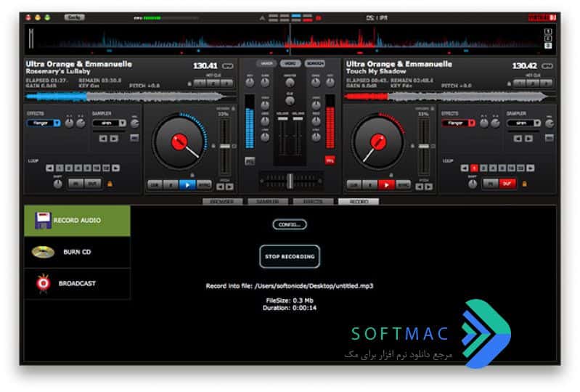This screenshot has height=392, width=580.
Task: Toggle the right deck red PFL button
Action: tap(330, 160)
